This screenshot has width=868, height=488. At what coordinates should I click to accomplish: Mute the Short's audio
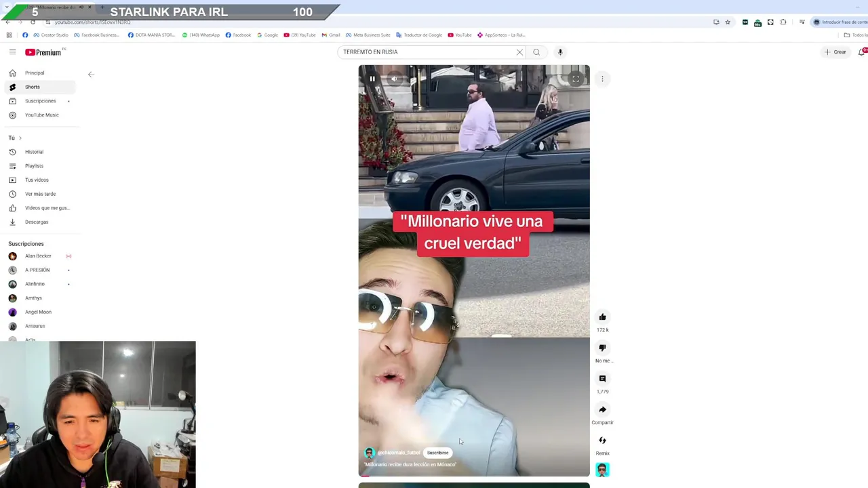[x=394, y=79]
